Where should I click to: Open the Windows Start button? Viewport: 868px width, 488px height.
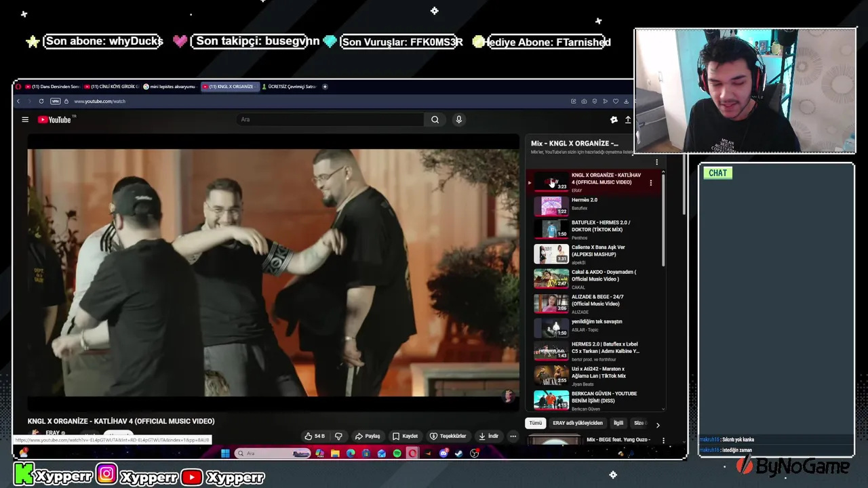coord(224,453)
